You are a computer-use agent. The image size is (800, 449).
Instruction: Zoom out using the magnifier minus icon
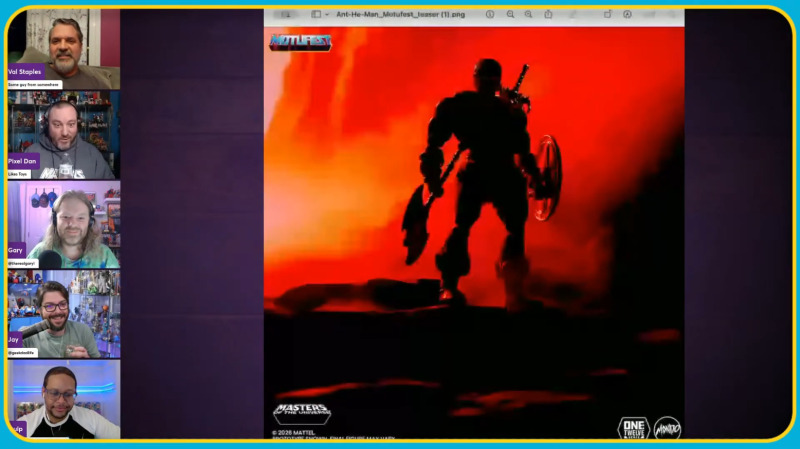510,15
